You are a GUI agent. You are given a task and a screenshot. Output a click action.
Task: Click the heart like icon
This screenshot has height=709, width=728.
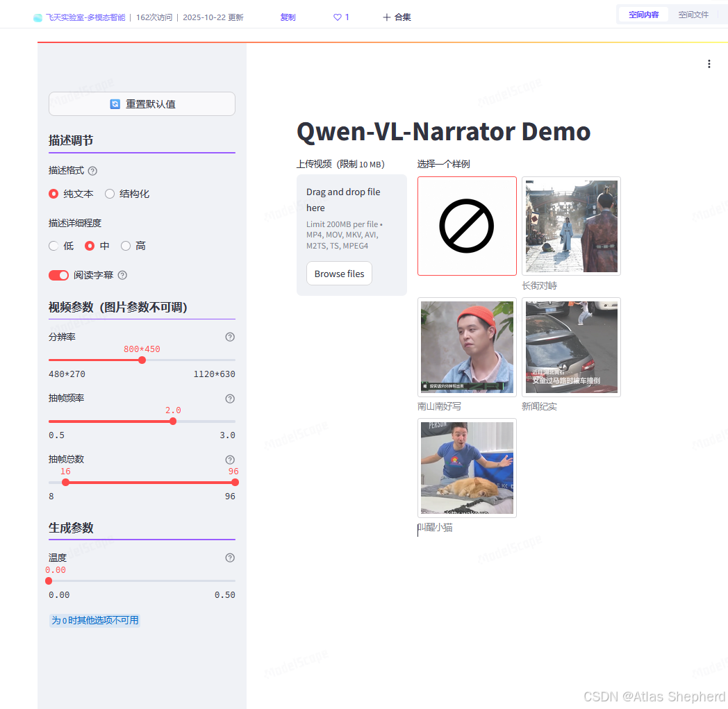tap(338, 17)
